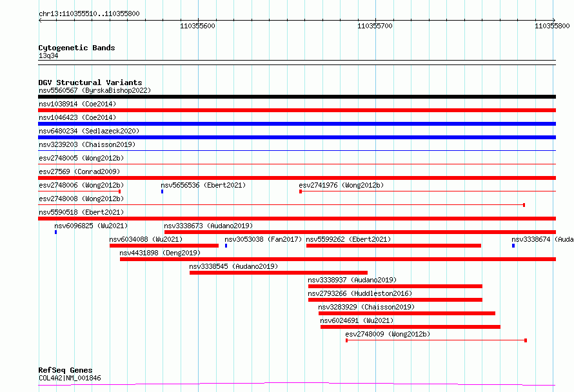Viewport: 574px width, 392px height.
Task: Click the small blue nsv6096825 marker
Action: (55, 232)
